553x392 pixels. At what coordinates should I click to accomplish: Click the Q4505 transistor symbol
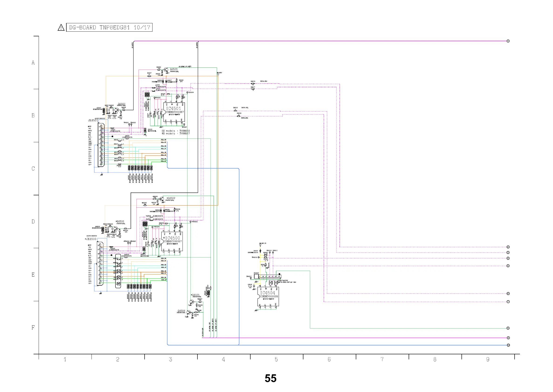pyautogui.click(x=192, y=302)
